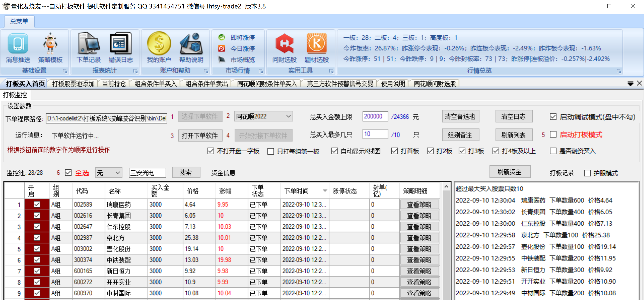Expand the 报表统计 group launcher
Viewport: 644px width, 300px height.
click(136, 71)
